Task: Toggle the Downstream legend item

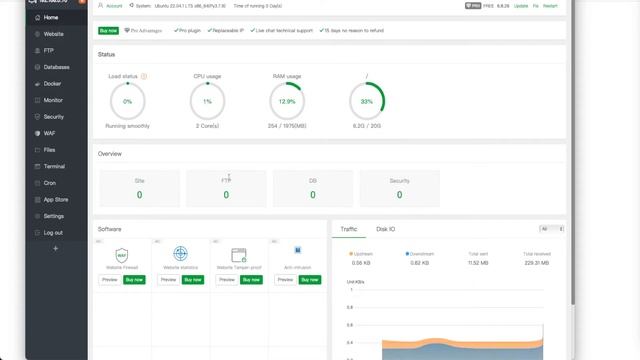Action: (x=420, y=254)
